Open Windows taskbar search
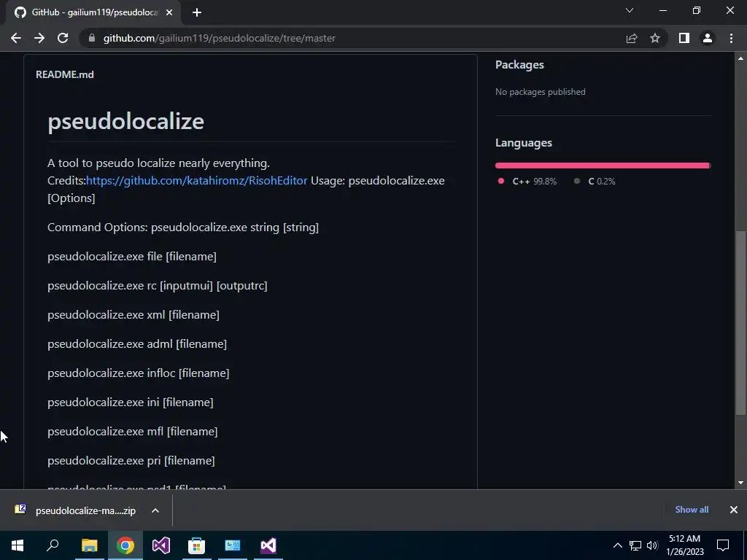Image resolution: width=747 pixels, height=560 pixels. tap(53, 545)
